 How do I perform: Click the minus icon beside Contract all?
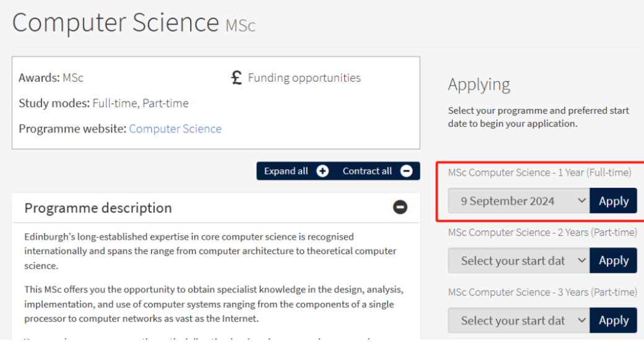(406, 171)
